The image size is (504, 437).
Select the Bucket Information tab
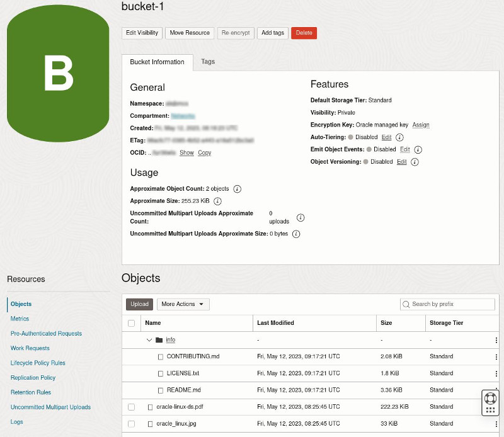tap(157, 62)
